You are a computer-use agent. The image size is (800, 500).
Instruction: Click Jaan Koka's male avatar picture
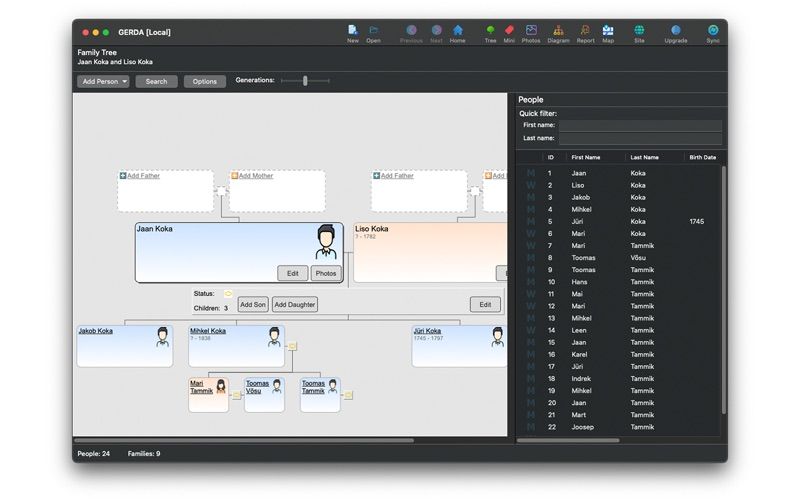pyautogui.click(x=326, y=242)
